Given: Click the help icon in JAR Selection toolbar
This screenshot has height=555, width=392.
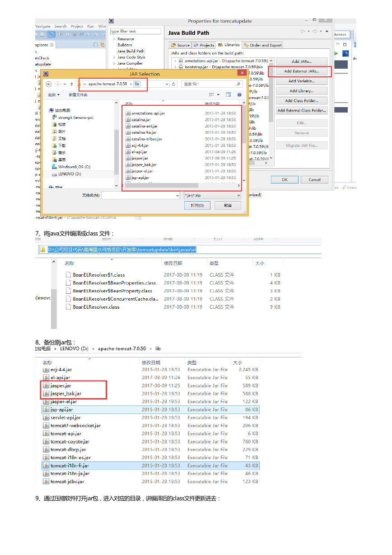Looking at the screenshot, I should tap(239, 95).
